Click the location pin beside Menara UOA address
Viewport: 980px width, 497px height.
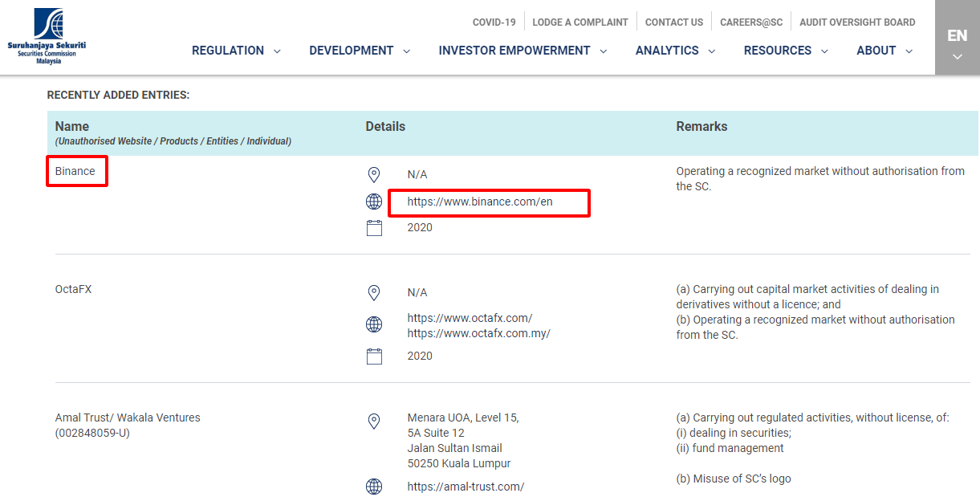pos(374,422)
